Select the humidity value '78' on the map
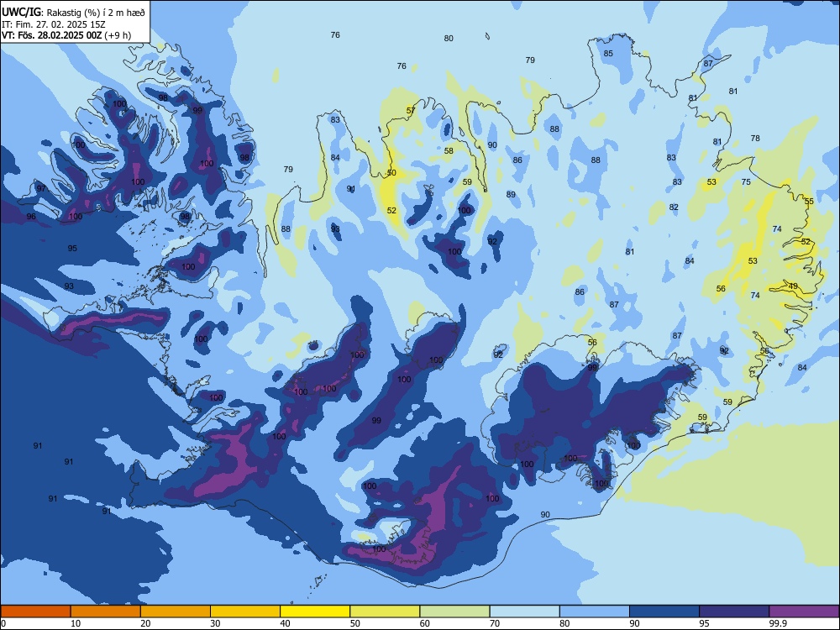 755,139
